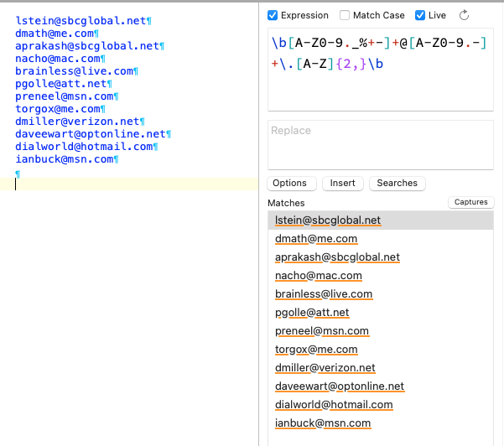Screen dimensions: 504x446
Task: Select match pgolle@att.net in Matches list
Action: click(x=381, y=313)
